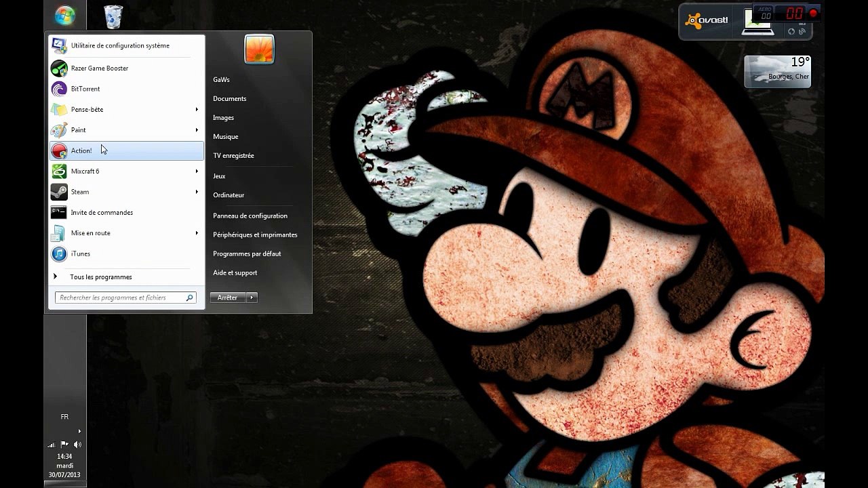This screenshot has height=488, width=868.
Task: Expand the Mise en route jump list arrow
Action: click(197, 233)
